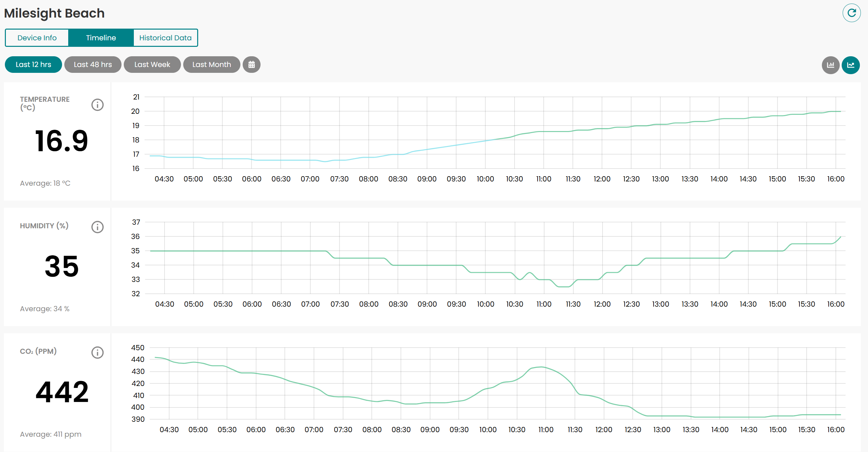868x452 pixels.
Task: Click the 442 CO₂ reading
Action: pos(62,392)
